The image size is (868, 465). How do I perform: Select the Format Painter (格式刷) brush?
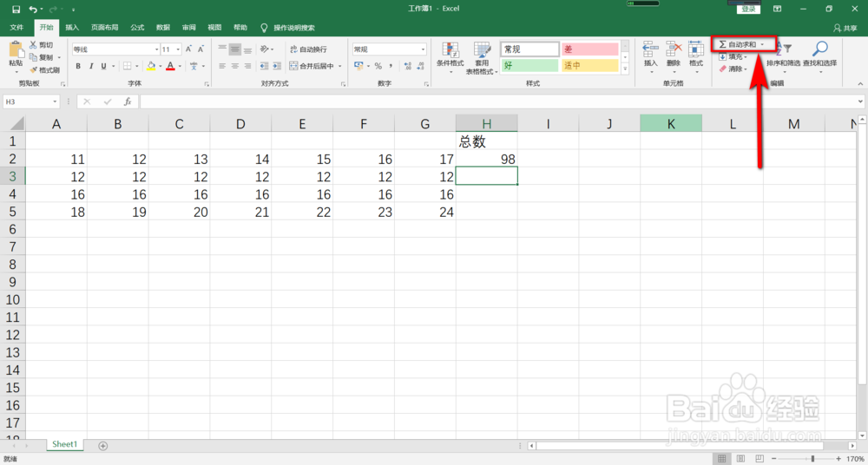[x=33, y=69]
